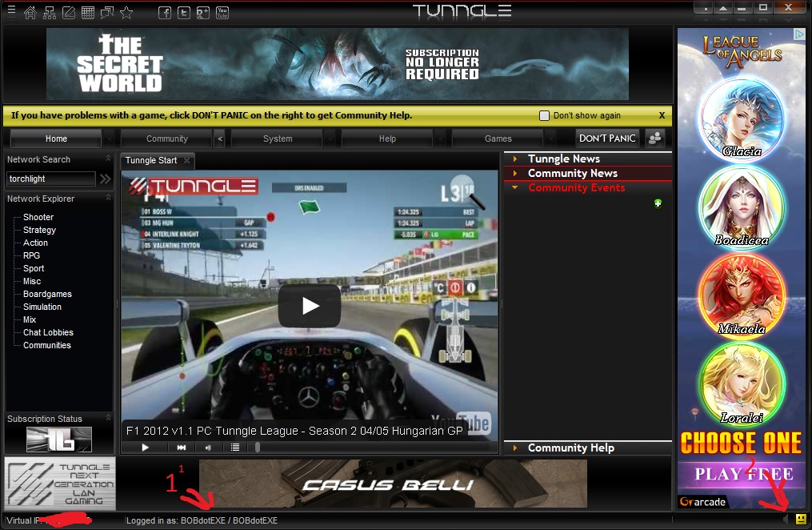Collapse the Network Explorer panel
Viewport: 812px width, 530px height.
[x=108, y=198]
